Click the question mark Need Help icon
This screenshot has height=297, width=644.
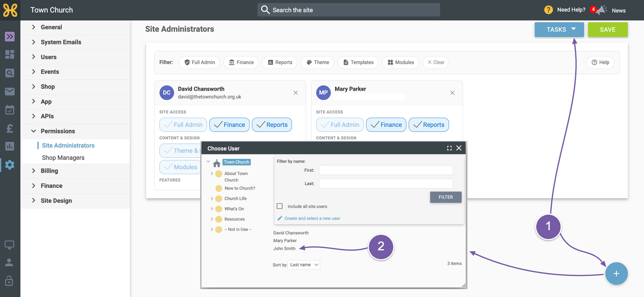tap(548, 10)
